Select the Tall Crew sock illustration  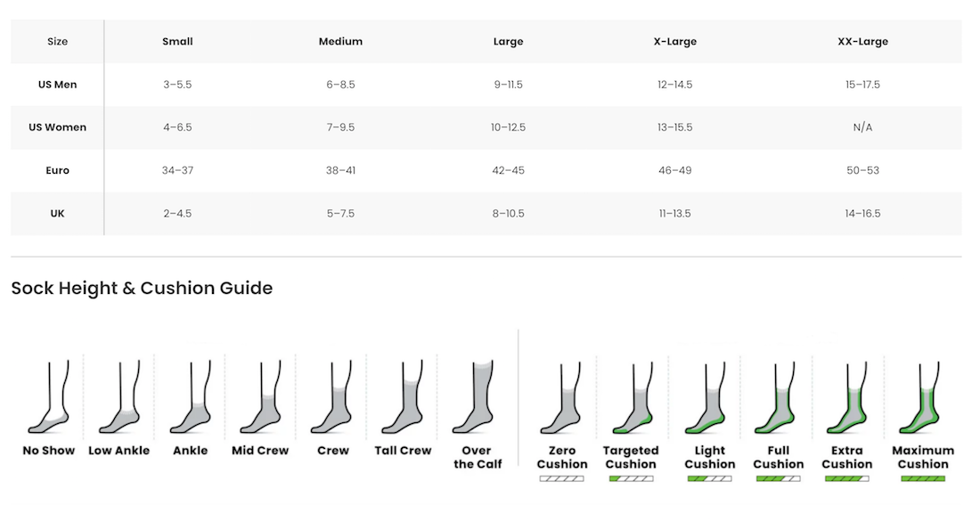pyautogui.click(x=403, y=396)
